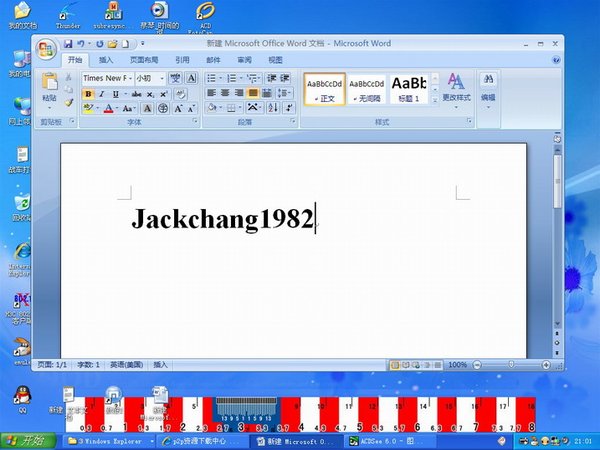600x450 pixels.
Task: Grow the font size with A-up icon
Action: click(x=178, y=108)
